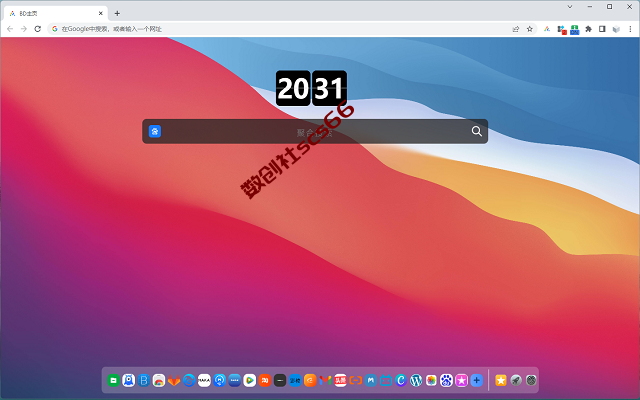Focus the aggregated search input field
Viewport: 640px width, 400px height.
(315, 131)
